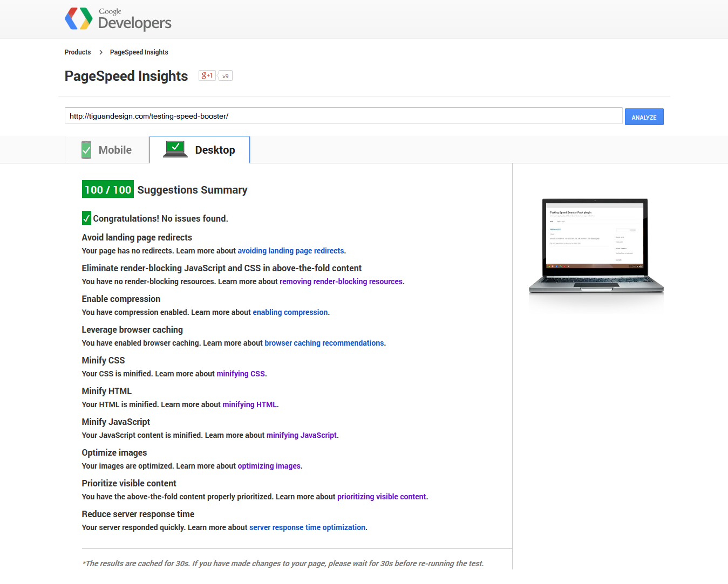Viewport: 728px width, 584px height.
Task: Click the Prioritize visible content heading
Action: pos(129,483)
